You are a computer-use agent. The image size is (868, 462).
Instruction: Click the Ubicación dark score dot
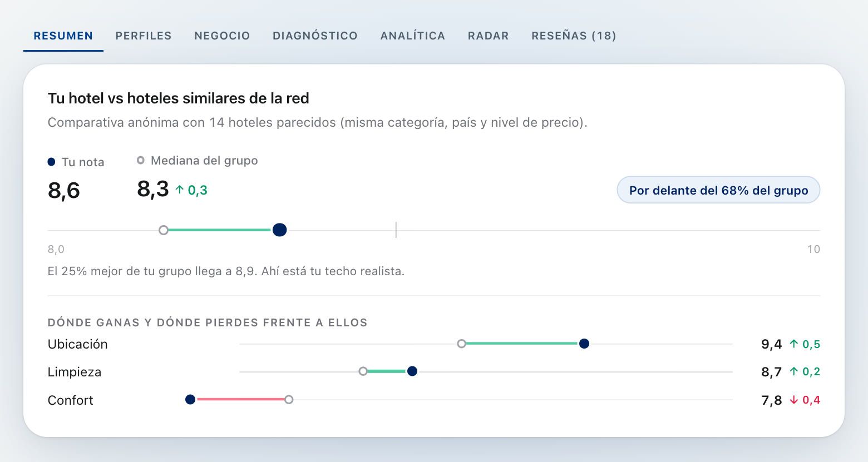pyautogui.click(x=584, y=344)
